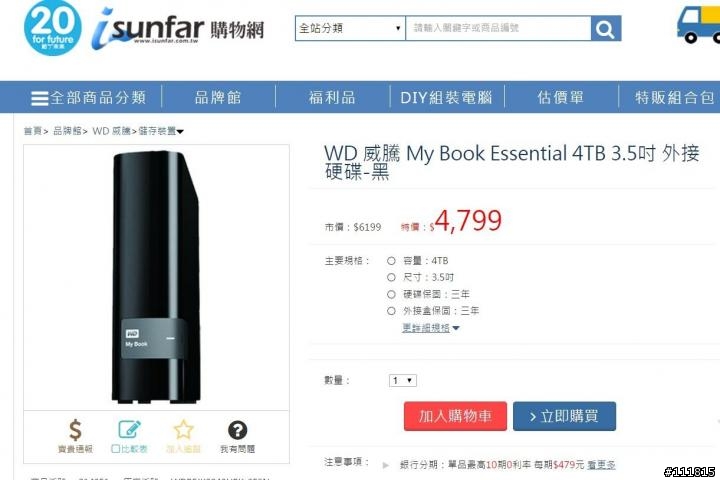Open the 全站分類 category dropdown
Screen dimensions: 720x480
350,28
